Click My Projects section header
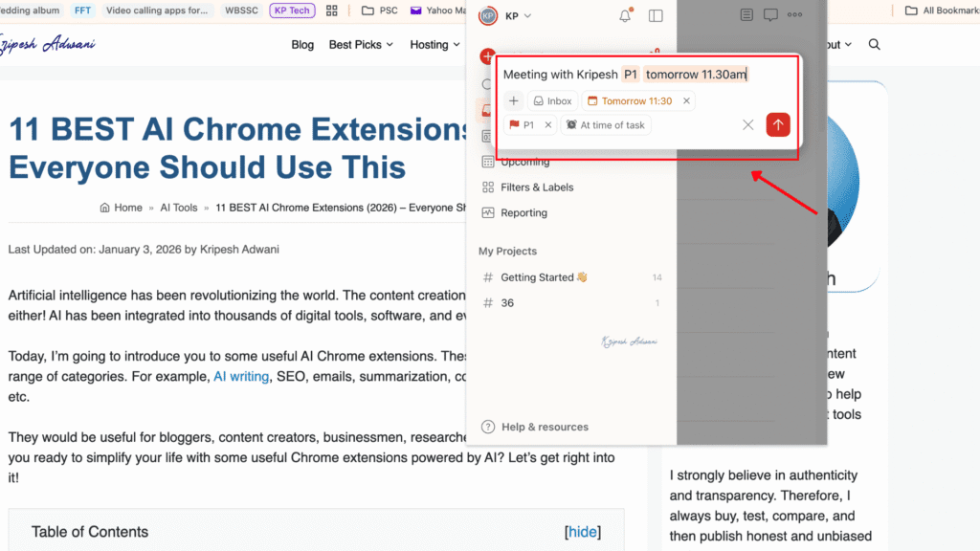The width and height of the screenshot is (980, 551). point(507,252)
